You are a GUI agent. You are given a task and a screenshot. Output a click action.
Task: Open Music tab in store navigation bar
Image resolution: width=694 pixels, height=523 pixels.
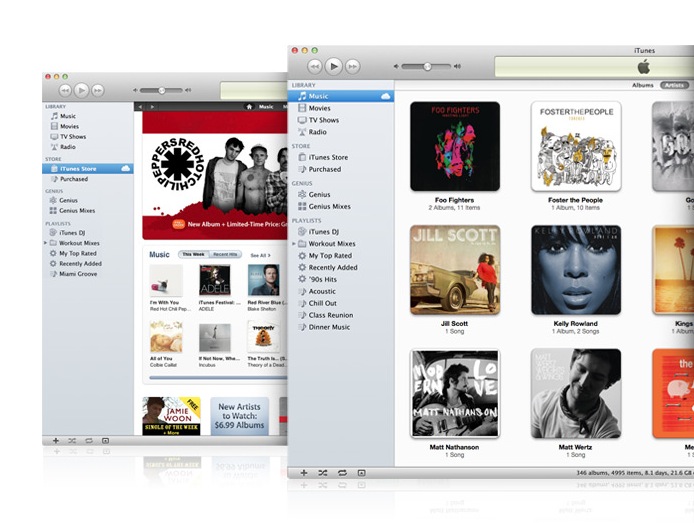click(266, 107)
